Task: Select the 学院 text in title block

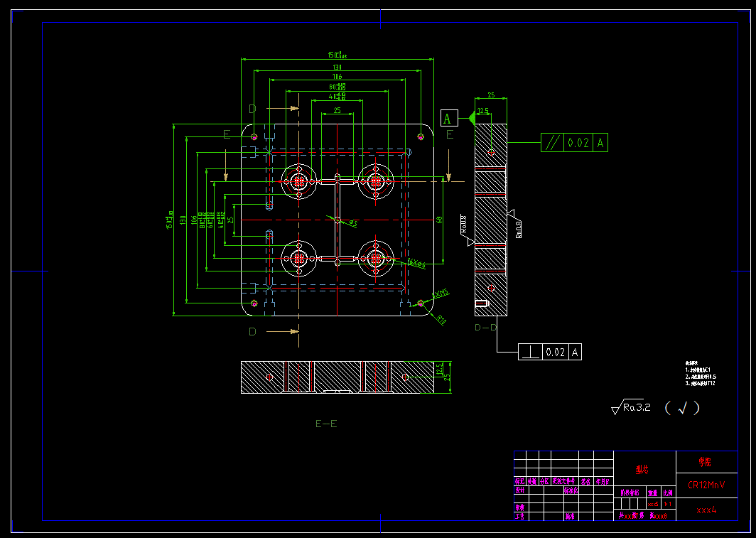Action: tap(705, 463)
